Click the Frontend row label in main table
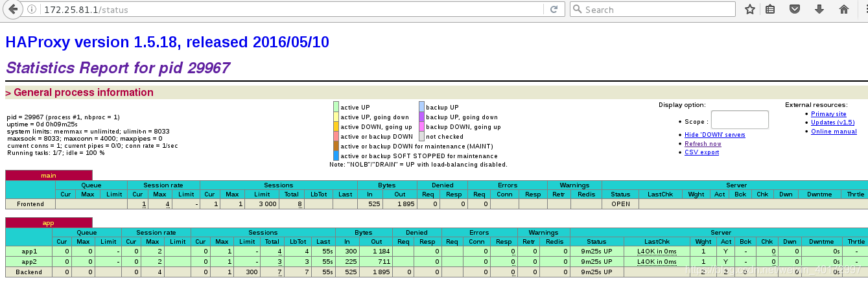 tap(30, 204)
